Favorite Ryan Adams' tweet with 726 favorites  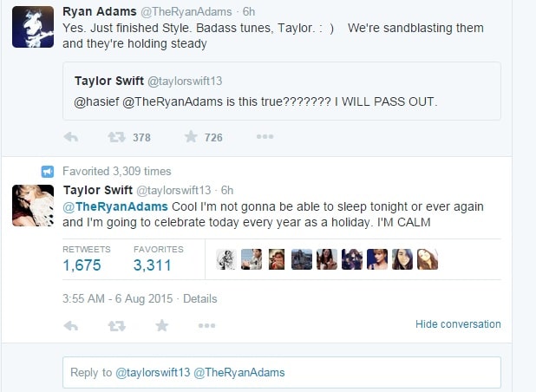pyautogui.click(x=191, y=137)
